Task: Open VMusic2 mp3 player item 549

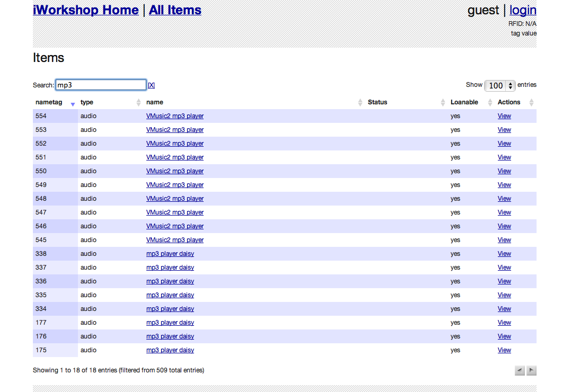Action: click(175, 185)
